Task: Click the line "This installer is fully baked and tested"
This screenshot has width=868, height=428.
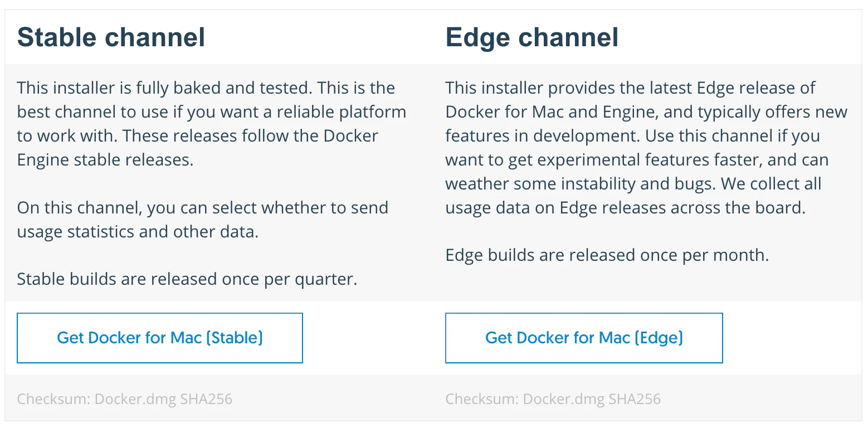Action: click(206, 88)
